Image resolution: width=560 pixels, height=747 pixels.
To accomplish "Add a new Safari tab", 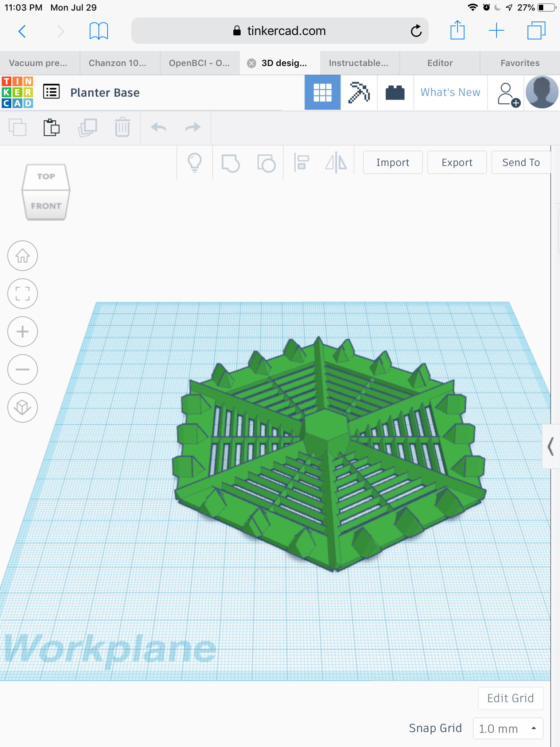I will tap(497, 31).
